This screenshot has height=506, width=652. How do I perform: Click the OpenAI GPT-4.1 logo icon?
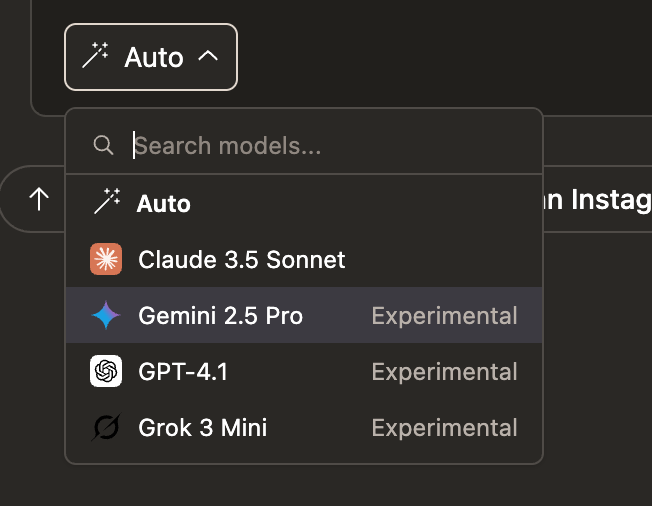click(x=106, y=372)
